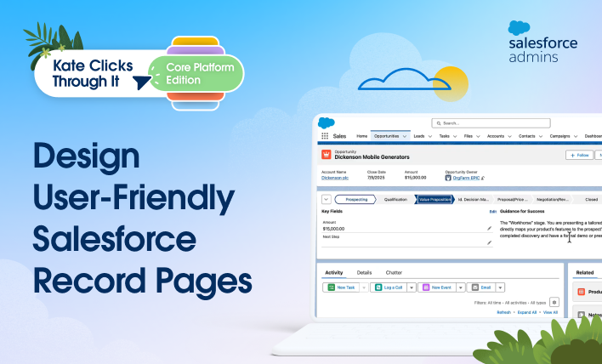This screenshot has height=364, width=602.
Task: Open the activity filter settings gear
Action: point(554,302)
